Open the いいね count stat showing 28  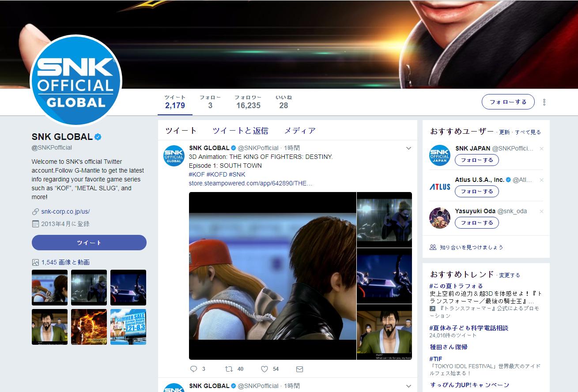283,102
